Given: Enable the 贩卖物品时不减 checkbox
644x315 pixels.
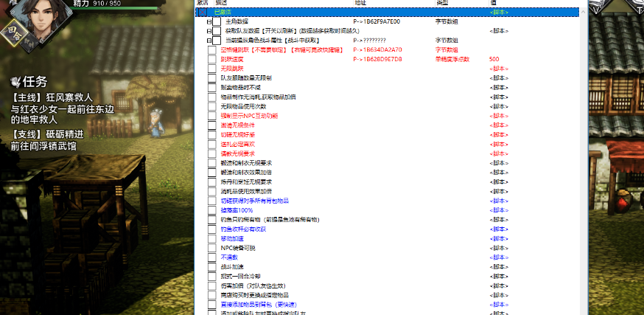Looking at the screenshot, I should click(212, 88).
